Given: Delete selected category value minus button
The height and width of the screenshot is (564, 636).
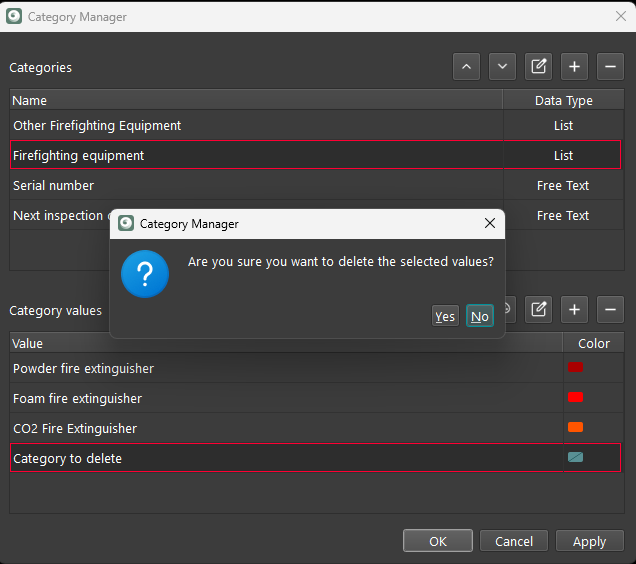Looking at the screenshot, I should coord(610,309).
